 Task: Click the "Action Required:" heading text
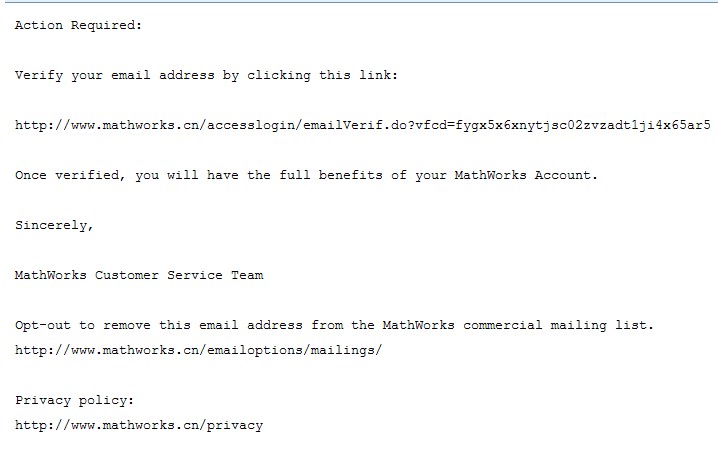pos(78,25)
